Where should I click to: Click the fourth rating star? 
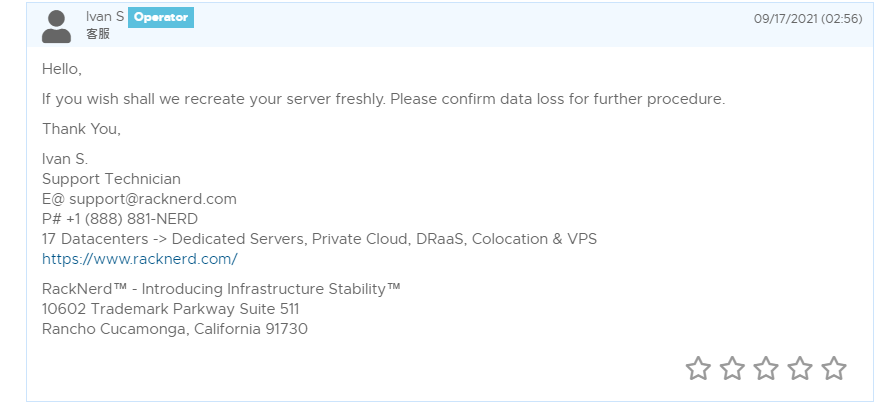coord(800,369)
